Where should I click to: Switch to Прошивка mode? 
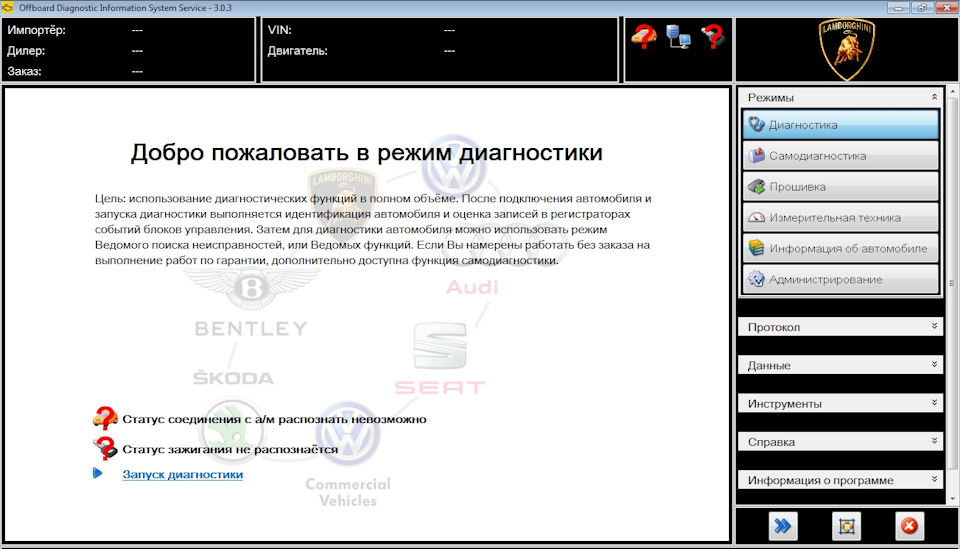pyautogui.click(x=840, y=187)
